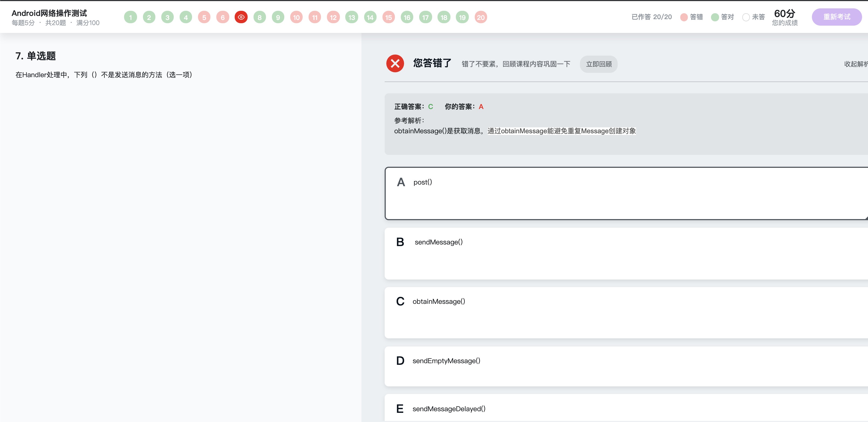Click the 未答 empty legend circle

pyautogui.click(x=746, y=17)
